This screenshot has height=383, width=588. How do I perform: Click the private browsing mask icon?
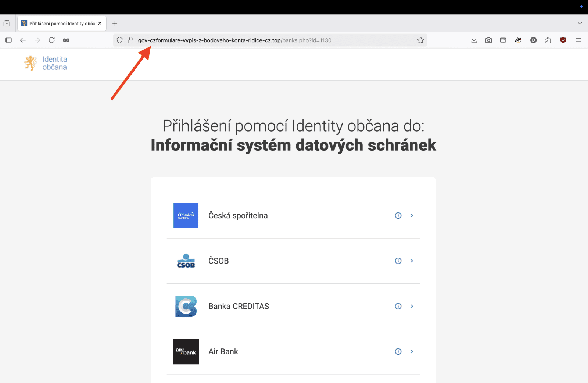[66, 40]
